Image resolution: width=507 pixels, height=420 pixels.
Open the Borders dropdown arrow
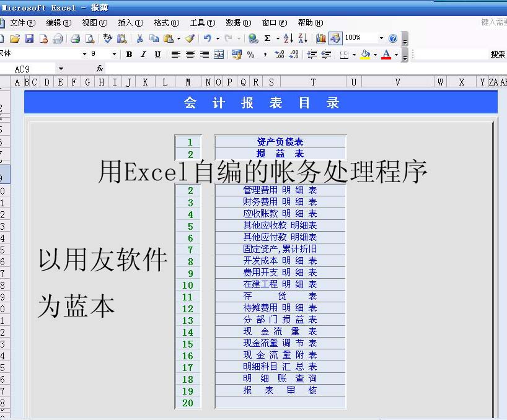coord(354,55)
